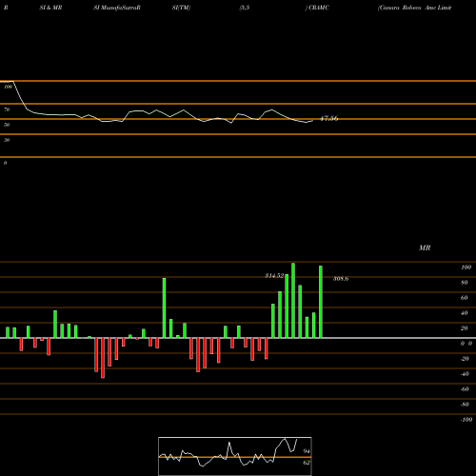Click the 62 label in mini chart
This screenshot has width=476, height=476.
click(x=307, y=463)
